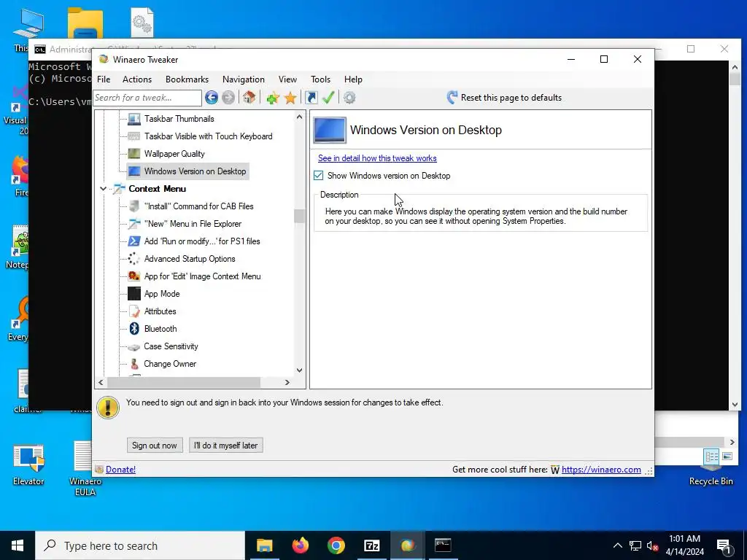Click the Windows Start button

click(x=18, y=545)
